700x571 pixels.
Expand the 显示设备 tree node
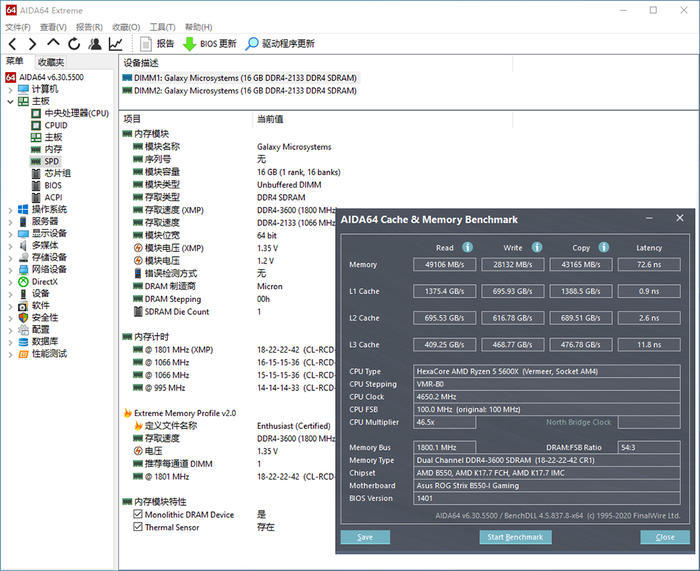10,234
